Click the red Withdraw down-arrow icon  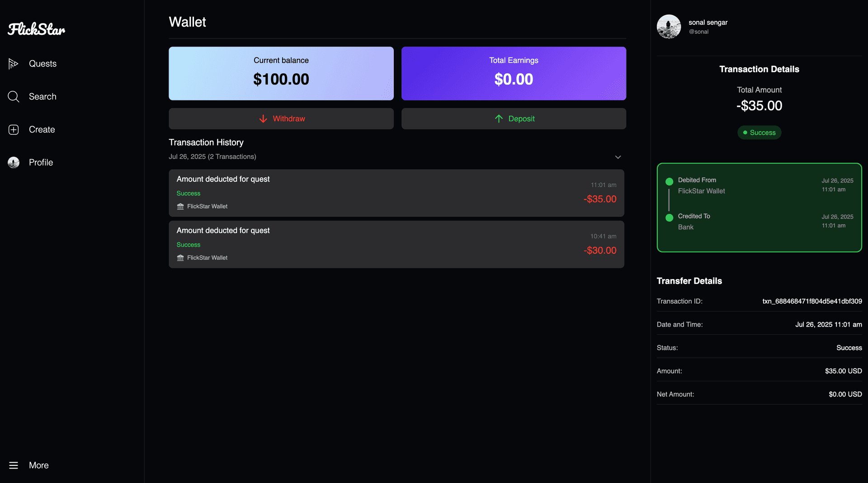[263, 119]
